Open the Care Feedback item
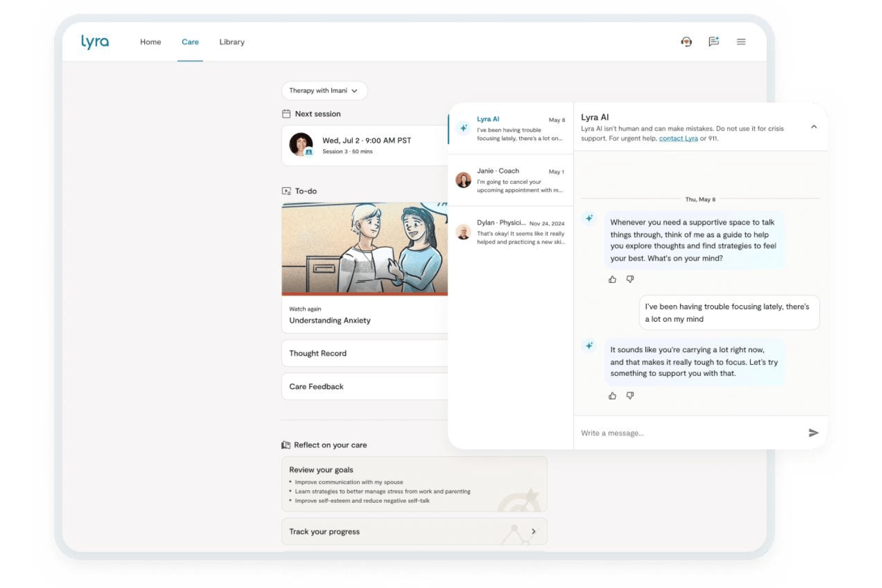This screenshot has width=882, height=588. (x=365, y=387)
